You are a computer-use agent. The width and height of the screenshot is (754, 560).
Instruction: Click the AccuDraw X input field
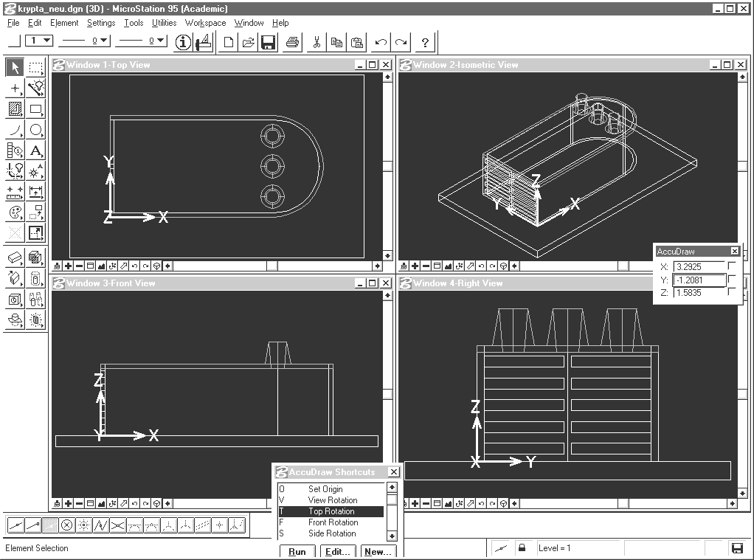point(699,266)
